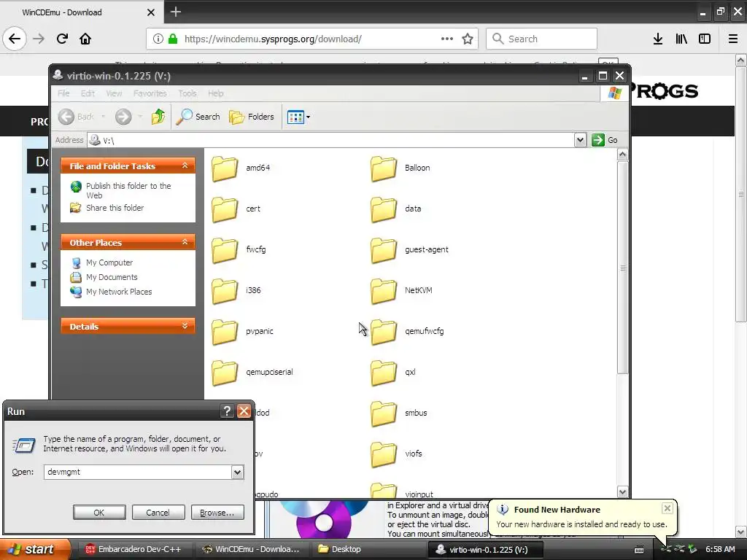This screenshot has height=560, width=747.
Task: Open the Forward button history dropdown arrow
Action: click(x=139, y=117)
